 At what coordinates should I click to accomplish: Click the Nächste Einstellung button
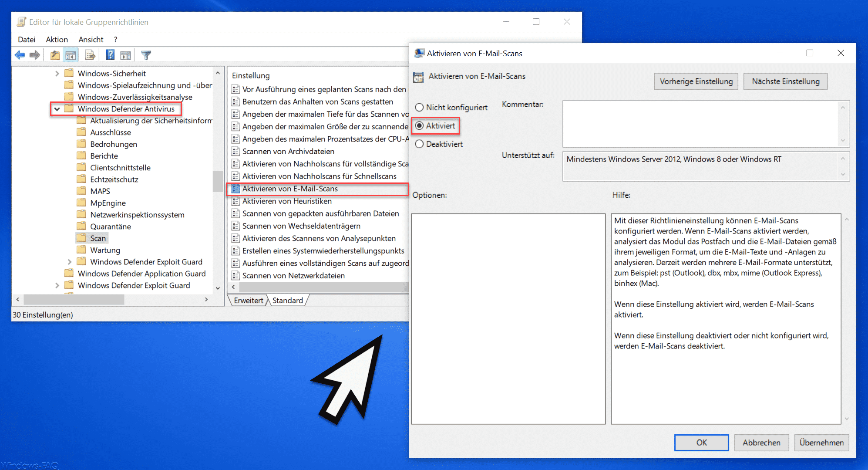point(786,81)
